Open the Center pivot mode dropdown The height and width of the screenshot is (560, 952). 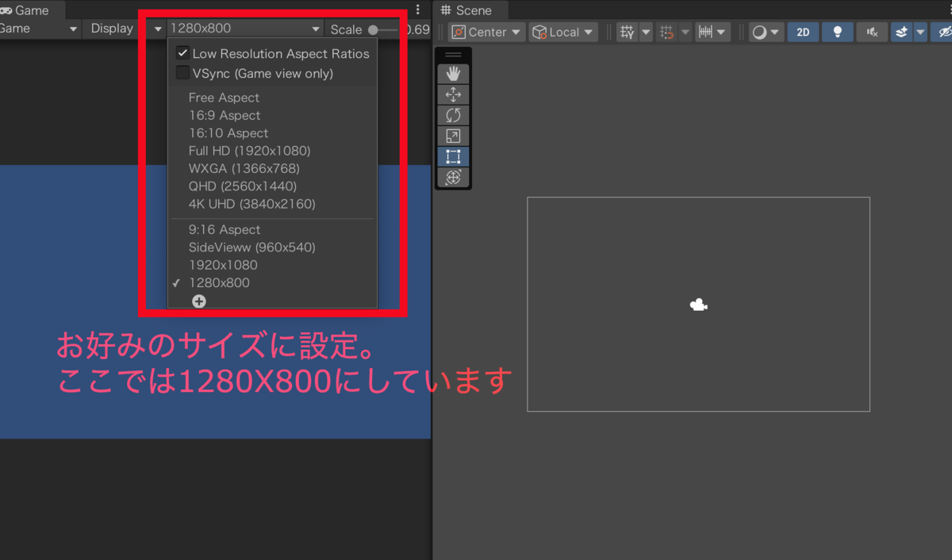coord(486,32)
